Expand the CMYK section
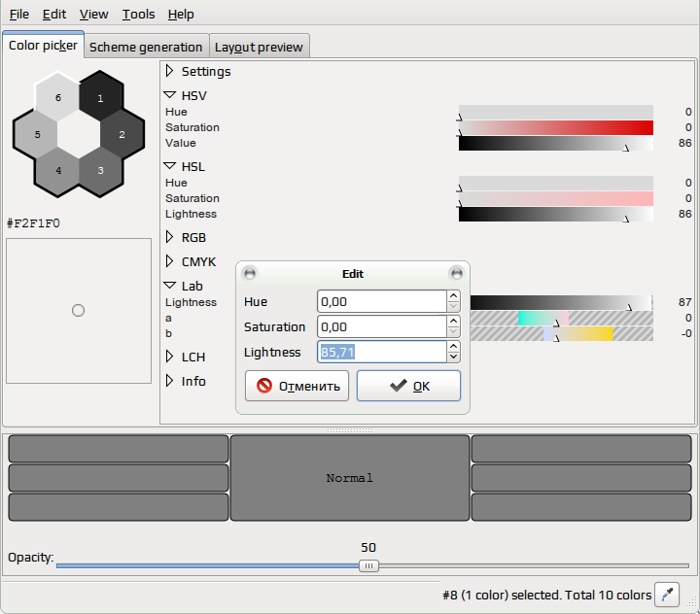Viewport: 700px width, 614px height. [x=169, y=261]
